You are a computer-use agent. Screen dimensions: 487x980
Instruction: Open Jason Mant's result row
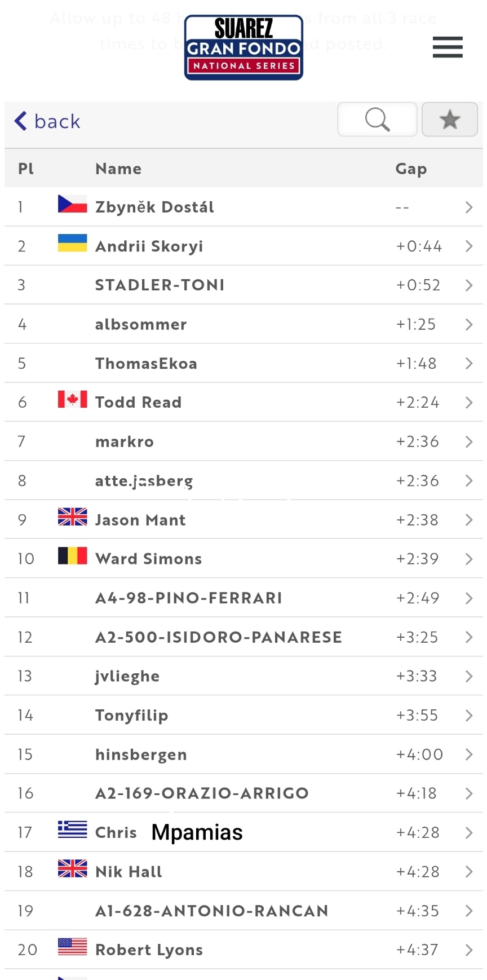140,520
